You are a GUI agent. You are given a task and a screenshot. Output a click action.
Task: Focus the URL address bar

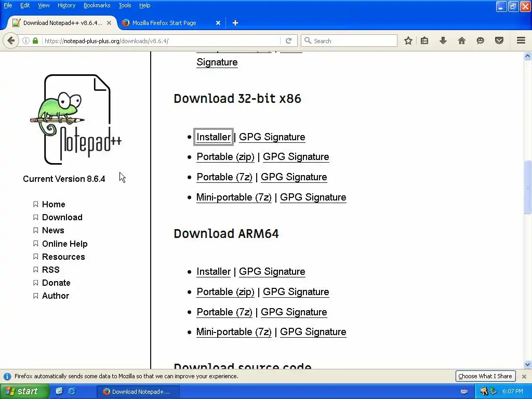coord(162,41)
